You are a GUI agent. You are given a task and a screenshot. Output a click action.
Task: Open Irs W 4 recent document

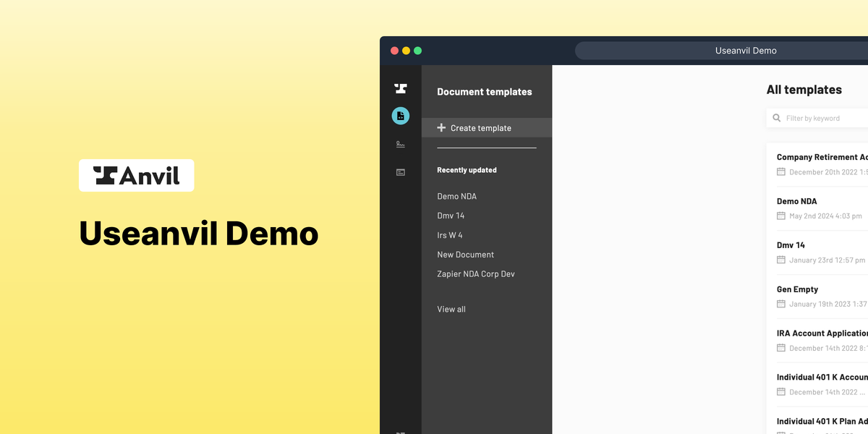point(450,235)
